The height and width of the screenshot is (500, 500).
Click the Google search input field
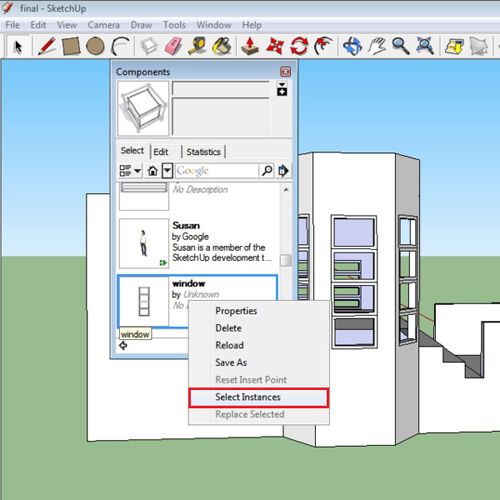pyautogui.click(x=217, y=171)
